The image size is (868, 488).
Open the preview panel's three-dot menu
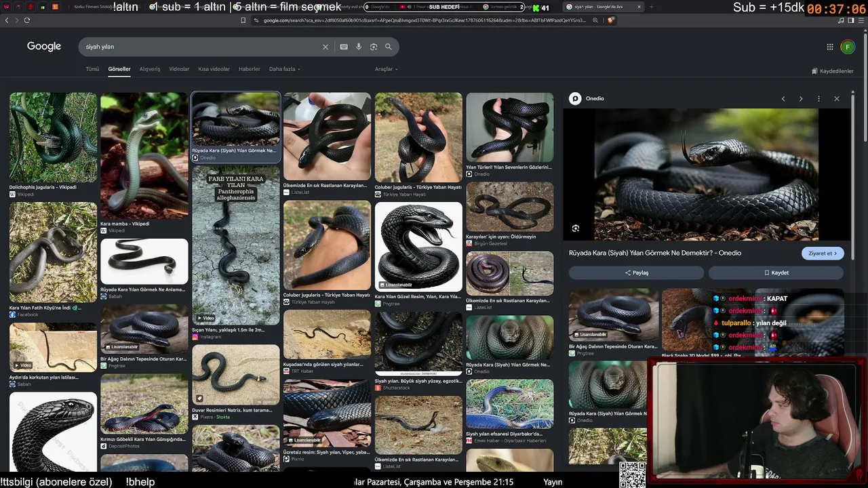pyautogui.click(x=818, y=99)
